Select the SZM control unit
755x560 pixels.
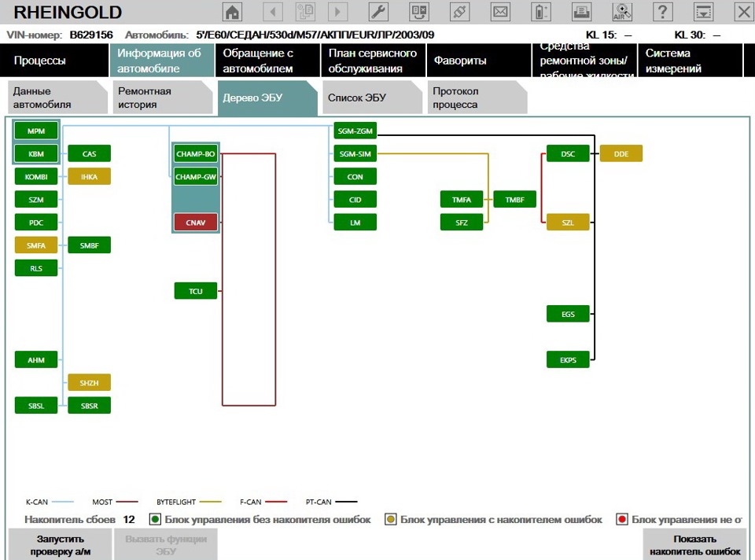pyautogui.click(x=36, y=199)
